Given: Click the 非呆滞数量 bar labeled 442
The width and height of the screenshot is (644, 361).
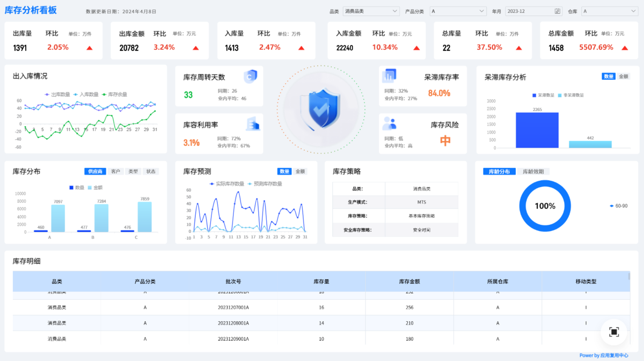Looking at the screenshot, I should pos(590,144).
